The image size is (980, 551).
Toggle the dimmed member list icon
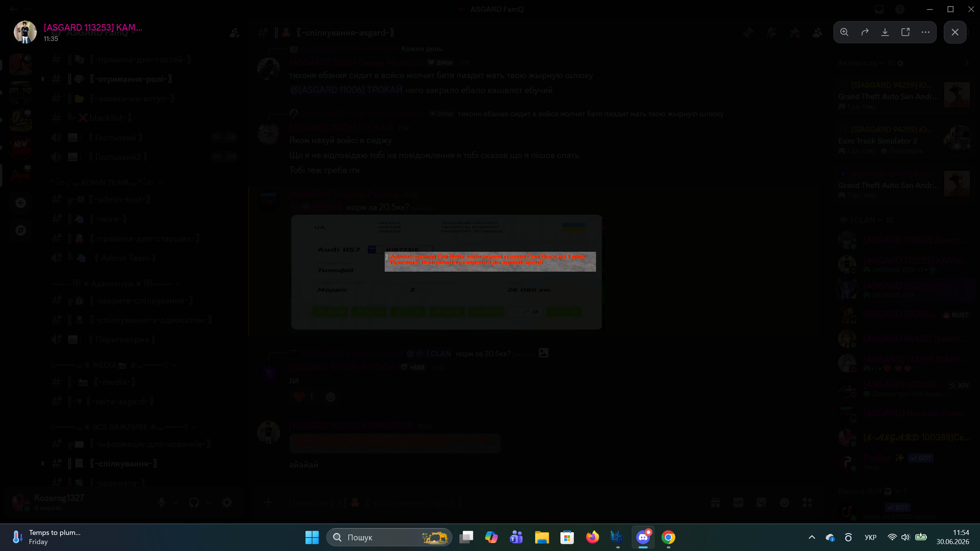(817, 33)
